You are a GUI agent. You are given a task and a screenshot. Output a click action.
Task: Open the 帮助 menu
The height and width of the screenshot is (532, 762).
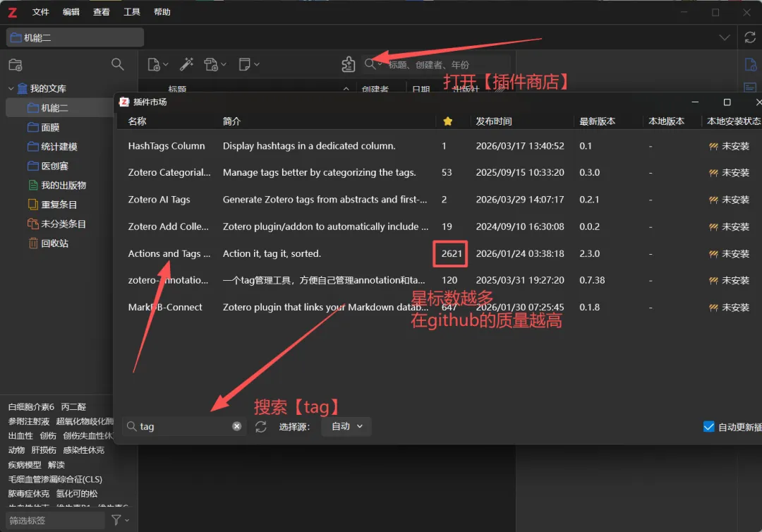(162, 12)
